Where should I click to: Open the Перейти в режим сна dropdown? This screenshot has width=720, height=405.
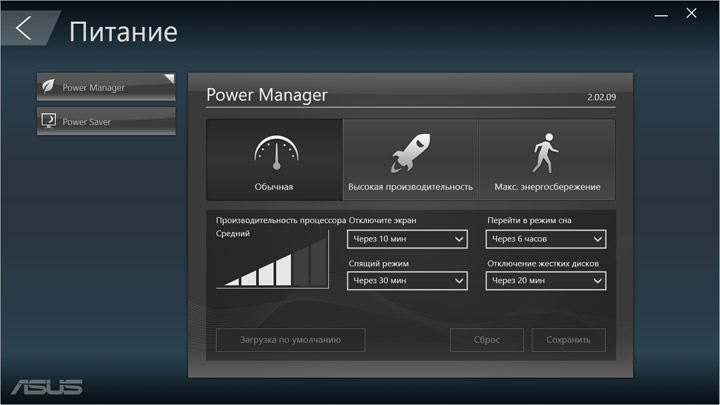[x=546, y=239]
